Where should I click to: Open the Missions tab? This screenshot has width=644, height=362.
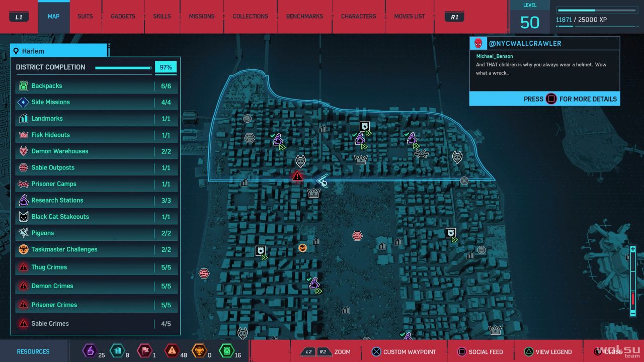click(202, 17)
